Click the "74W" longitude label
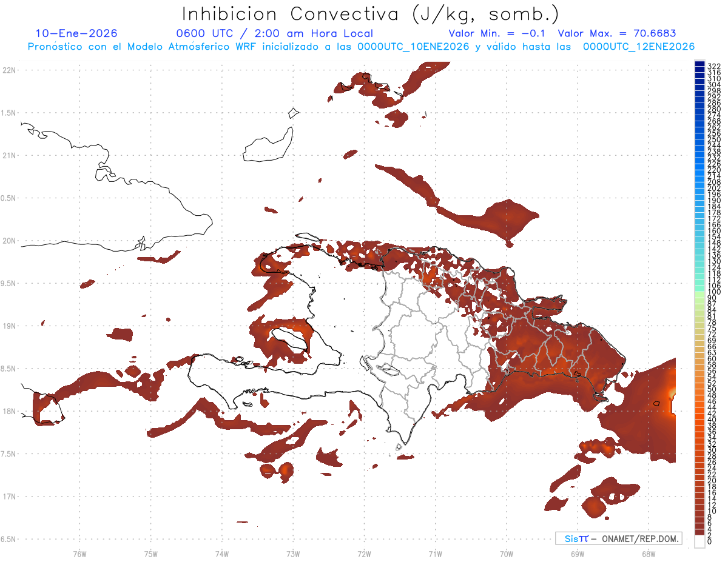Viewport: 728px width, 562px height. coord(222,553)
